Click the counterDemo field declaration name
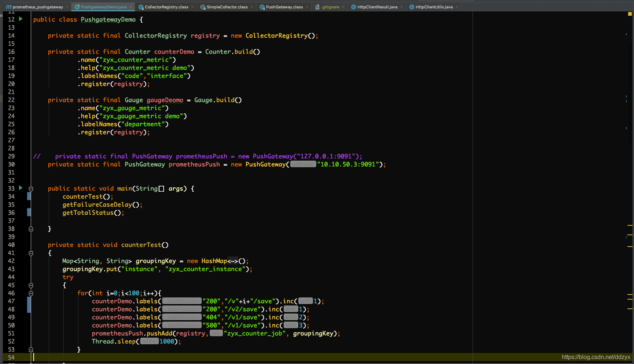Viewport: 634px width, 364px height. pos(174,52)
